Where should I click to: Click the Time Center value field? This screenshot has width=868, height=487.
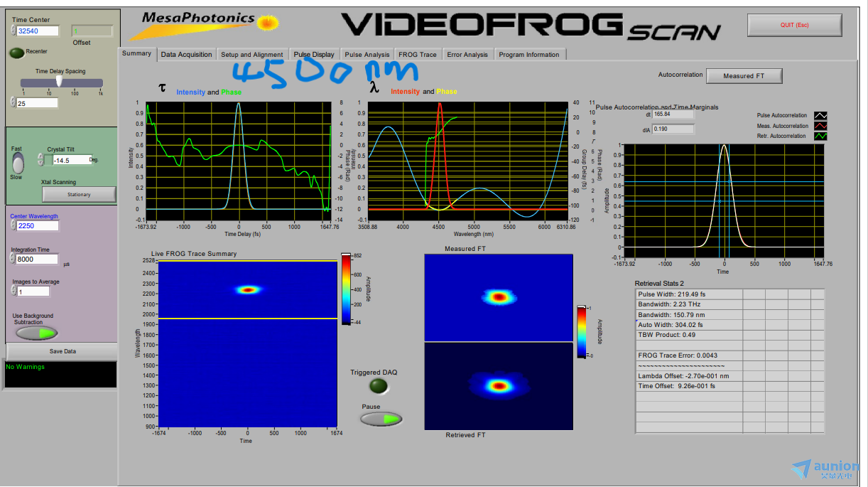[38, 31]
